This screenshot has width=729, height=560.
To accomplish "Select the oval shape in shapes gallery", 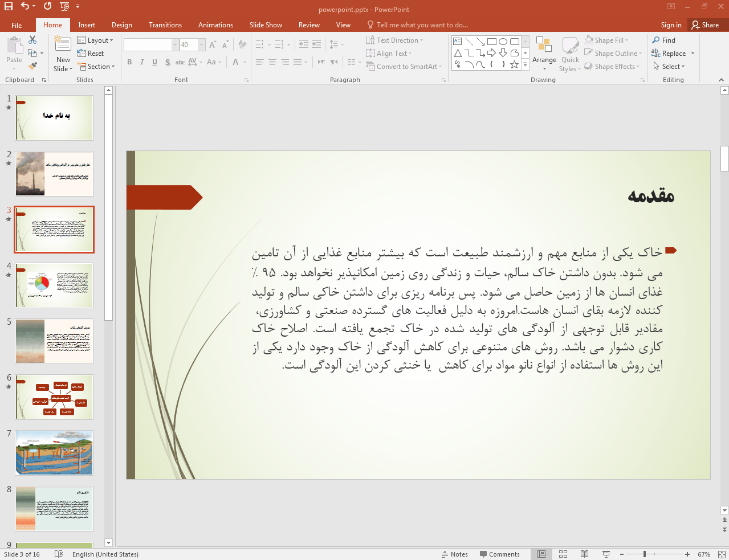I will (503, 42).
